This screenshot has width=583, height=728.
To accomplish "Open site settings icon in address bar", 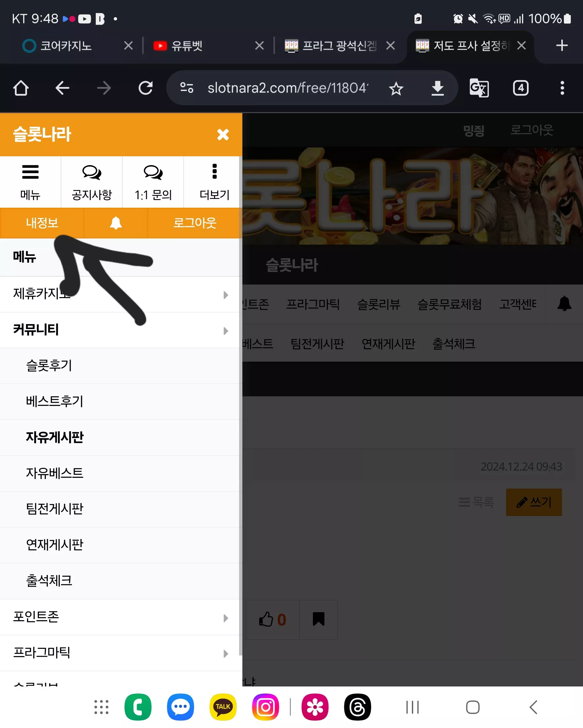I will [187, 88].
